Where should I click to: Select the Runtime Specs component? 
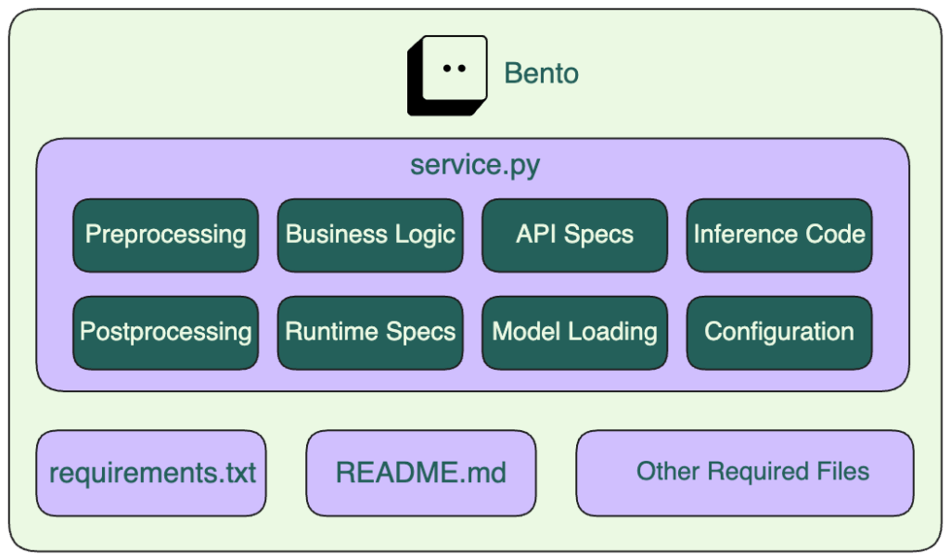pyautogui.click(x=370, y=331)
